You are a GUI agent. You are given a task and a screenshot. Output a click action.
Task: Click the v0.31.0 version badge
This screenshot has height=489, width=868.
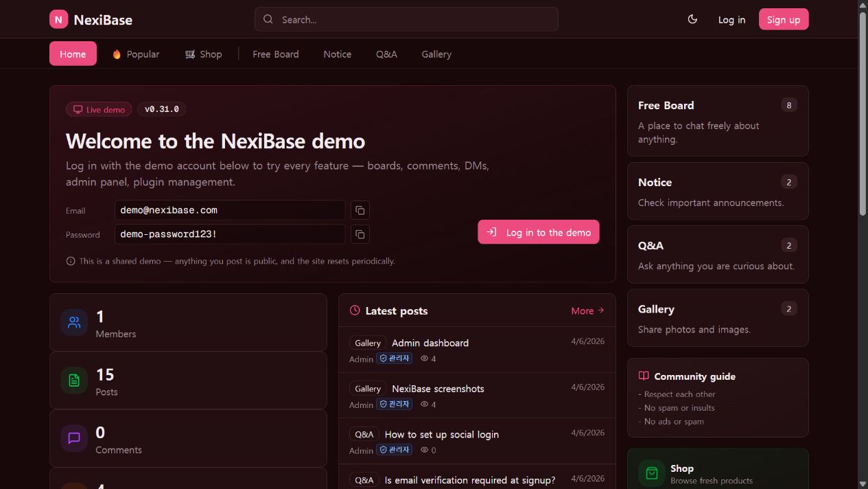[162, 109]
